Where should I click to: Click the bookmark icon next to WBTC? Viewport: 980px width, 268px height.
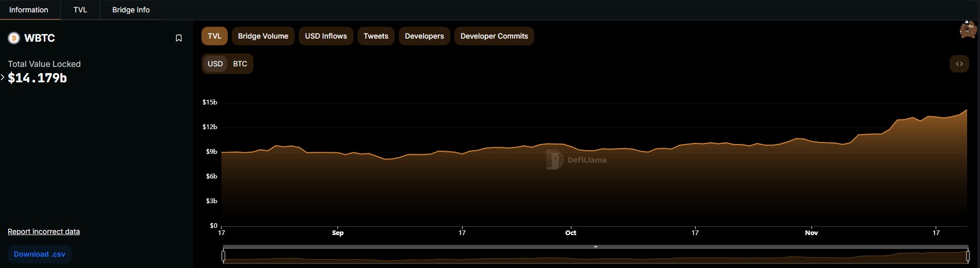(179, 38)
